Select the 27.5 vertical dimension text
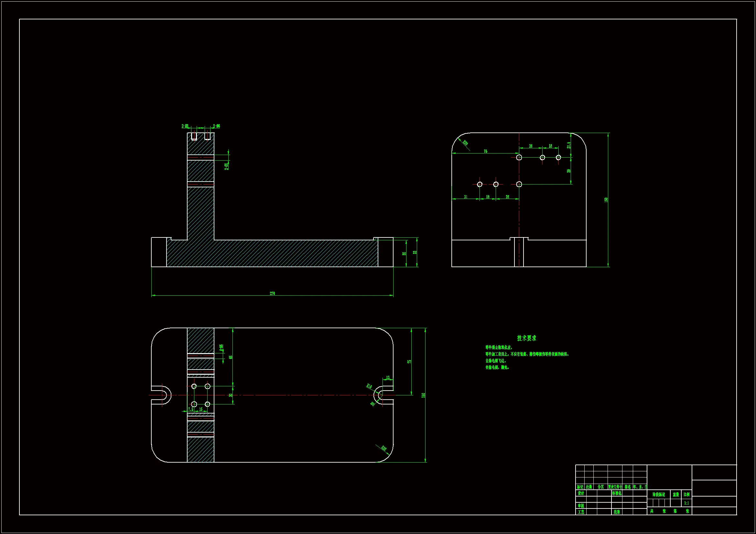The image size is (756, 534). 569,145
